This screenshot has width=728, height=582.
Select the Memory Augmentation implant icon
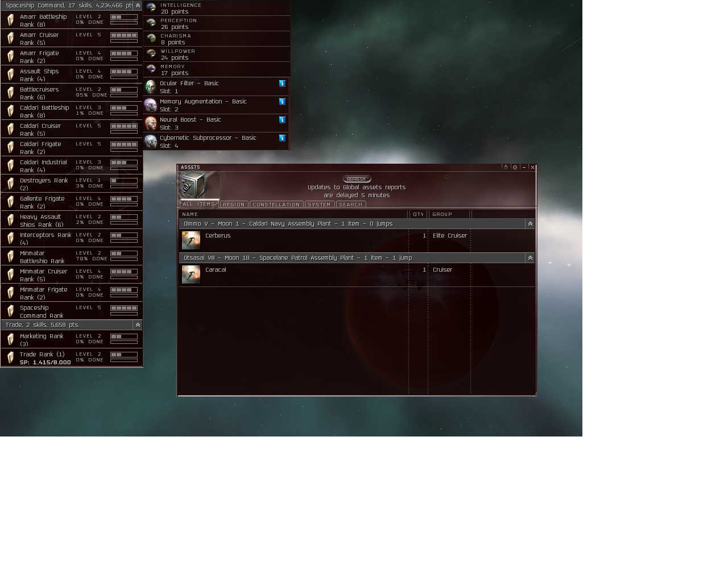(151, 105)
